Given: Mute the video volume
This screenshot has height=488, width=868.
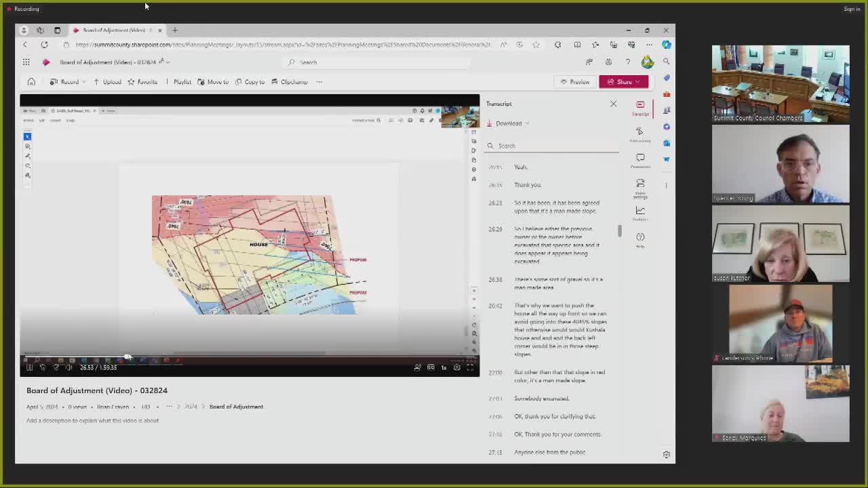Looking at the screenshot, I should click(68, 367).
